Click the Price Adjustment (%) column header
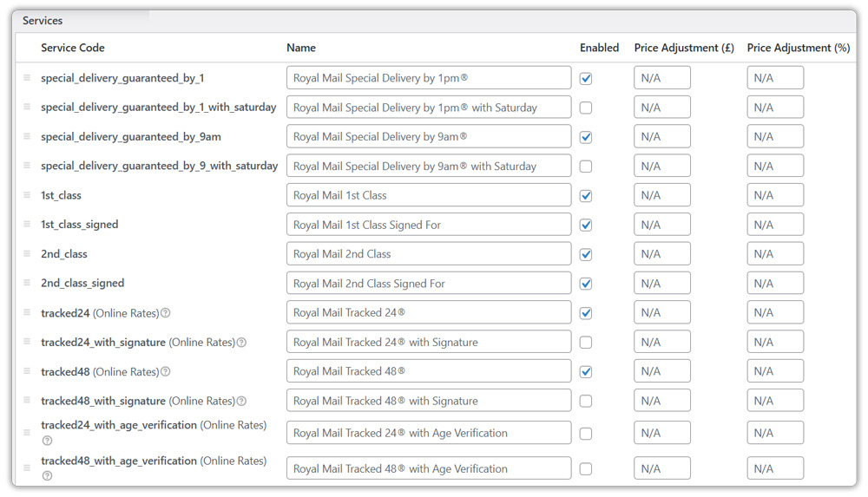 pos(799,48)
